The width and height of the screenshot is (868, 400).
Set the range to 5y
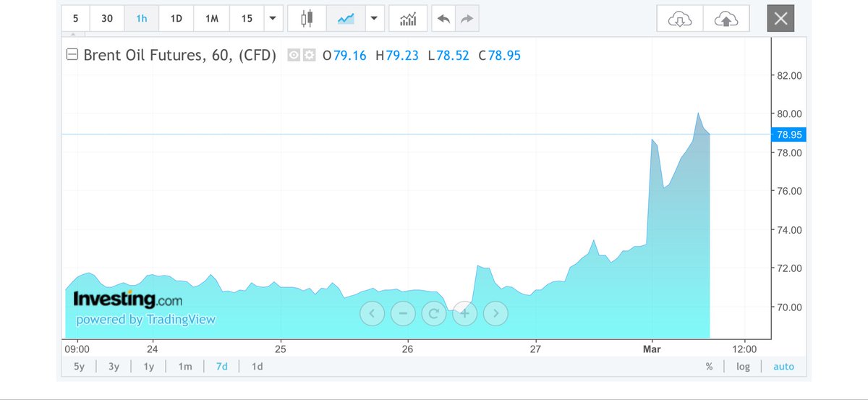pos(80,367)
